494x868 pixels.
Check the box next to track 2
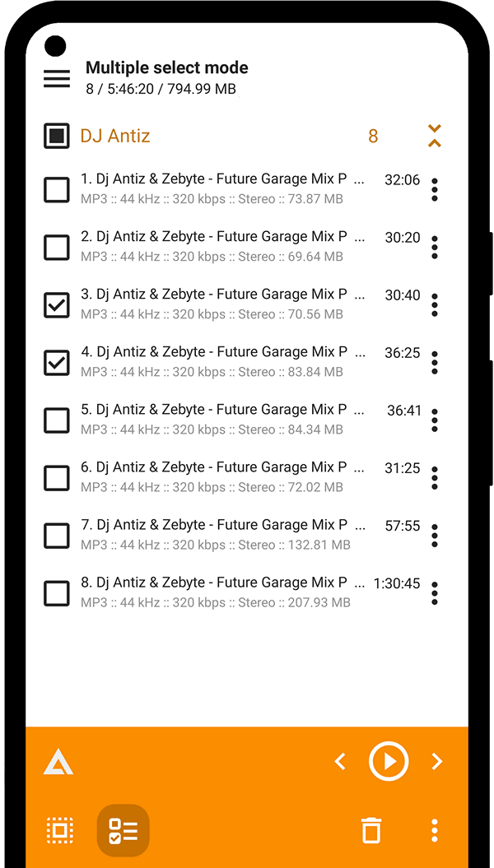point(56,247)
